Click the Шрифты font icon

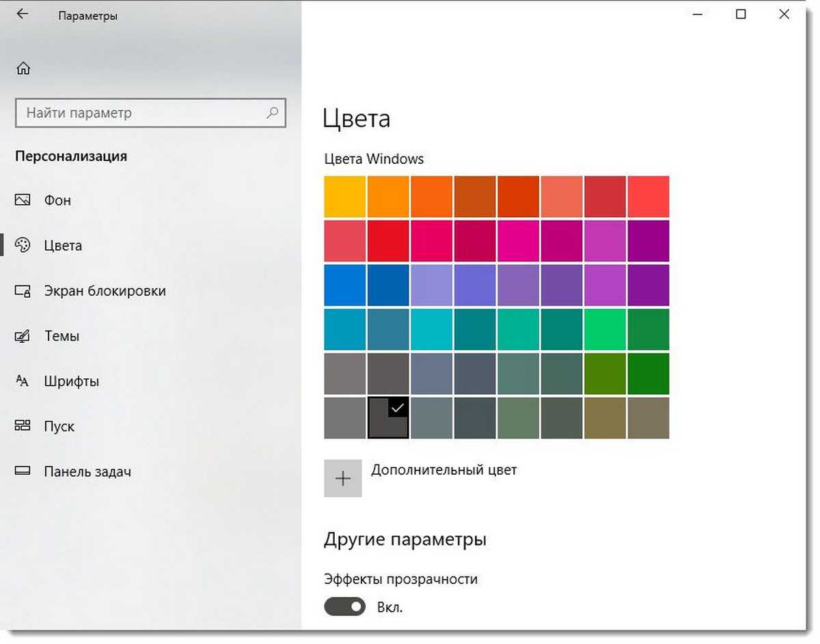[x=23, y=381]
